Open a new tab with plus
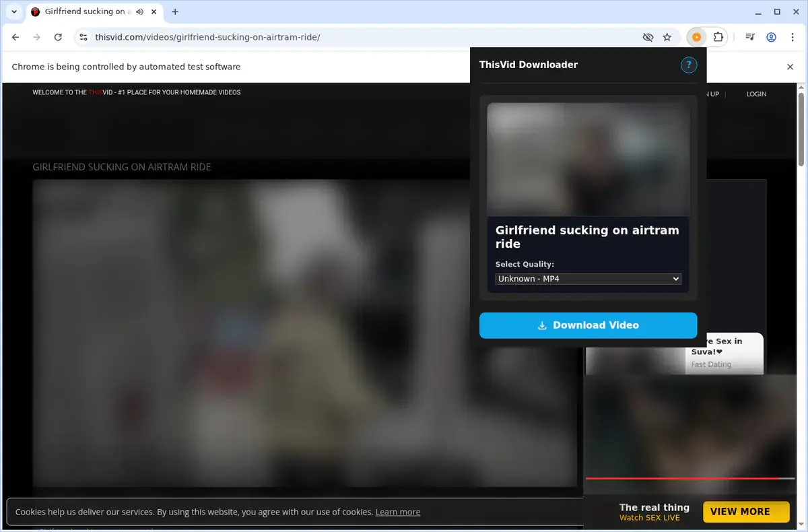This screenshot has width=808, height=532. point(175,12)
